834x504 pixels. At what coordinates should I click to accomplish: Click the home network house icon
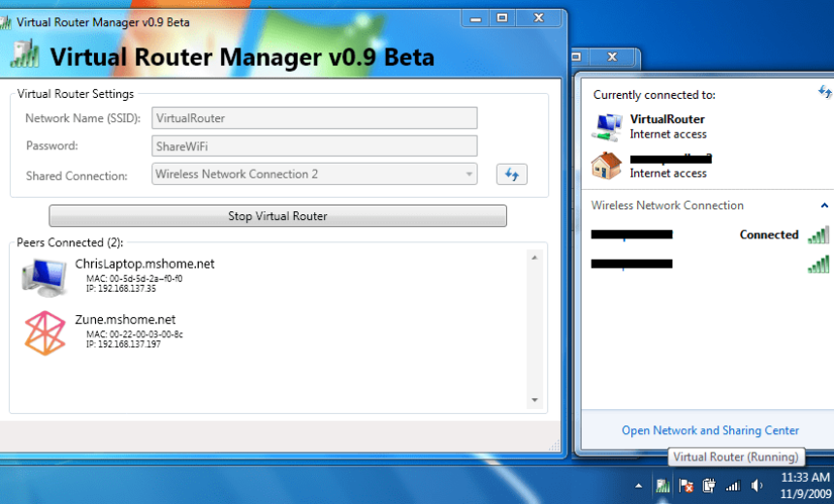click(606, 166)
